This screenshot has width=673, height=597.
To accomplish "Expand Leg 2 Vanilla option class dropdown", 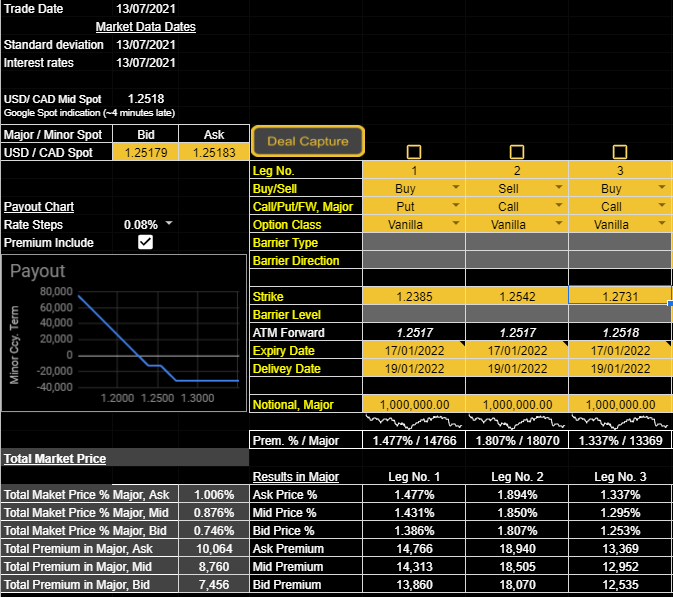I will [x=559, y=224].
